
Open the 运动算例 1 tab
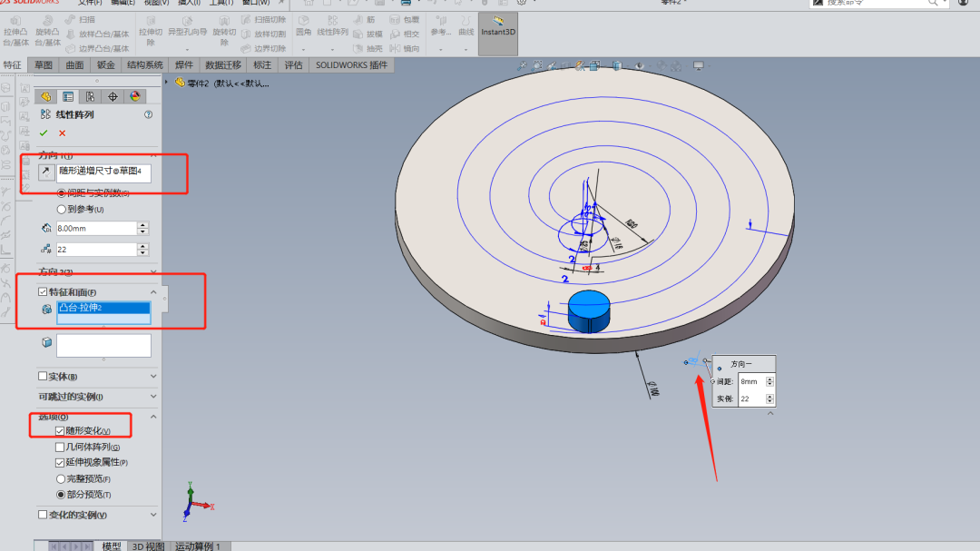point(198,546)
